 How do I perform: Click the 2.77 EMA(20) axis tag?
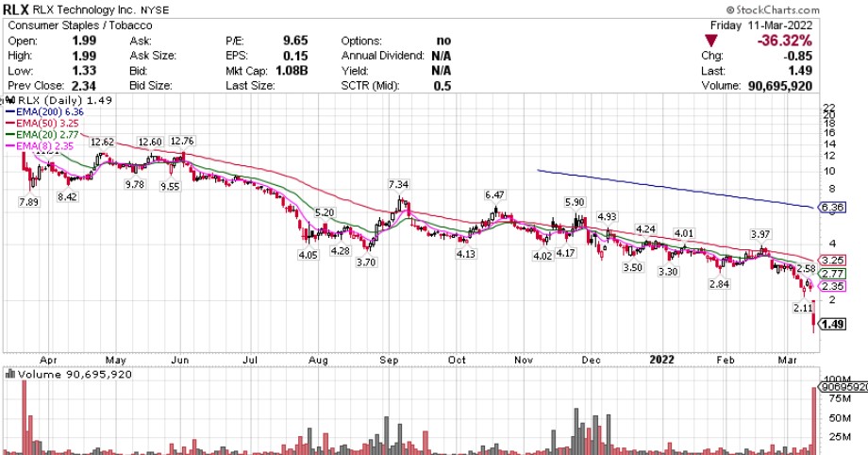click(x=832, y=274)
